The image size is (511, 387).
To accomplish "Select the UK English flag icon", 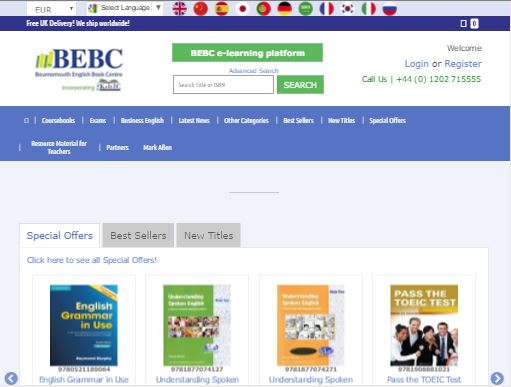I will [x=179, y=9].
